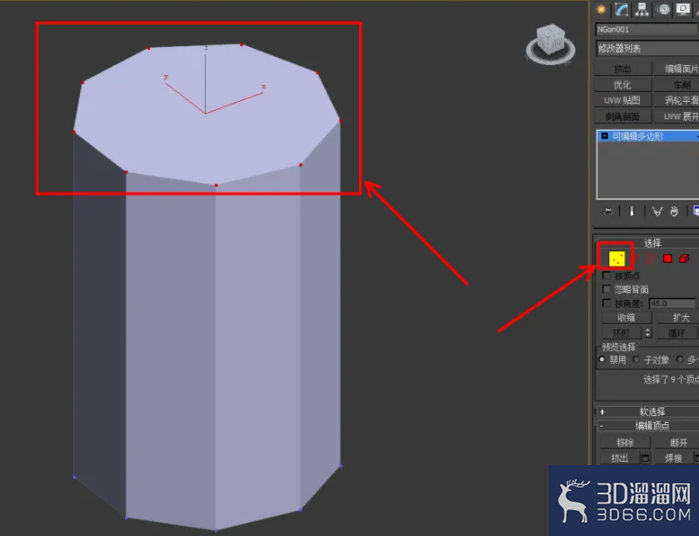Open settings box beside vertex 挤出
The image size is (699, 536).
[645, 458]
